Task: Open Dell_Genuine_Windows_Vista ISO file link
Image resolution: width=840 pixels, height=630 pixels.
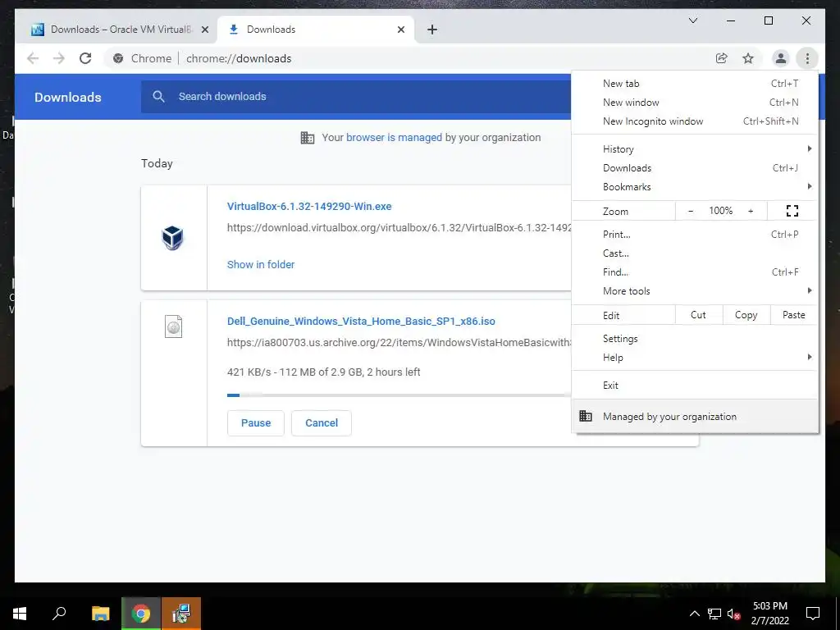Action: coord(361,322)
